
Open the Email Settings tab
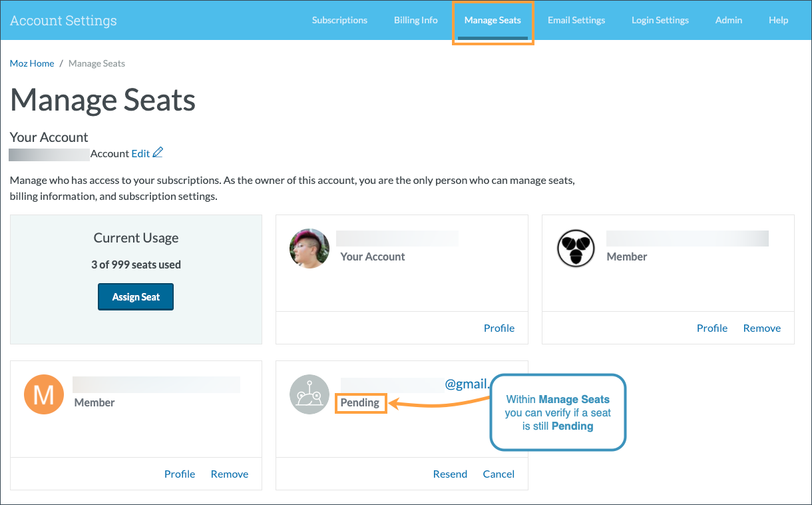tap(576, 20)
